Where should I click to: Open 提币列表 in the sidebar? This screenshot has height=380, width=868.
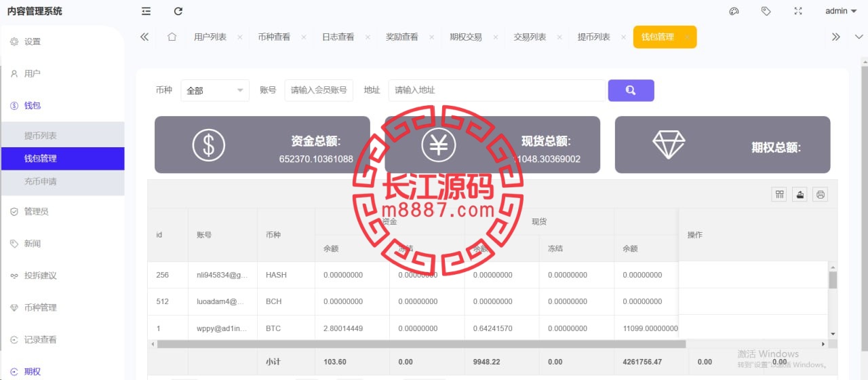click(x=62, y=136)
